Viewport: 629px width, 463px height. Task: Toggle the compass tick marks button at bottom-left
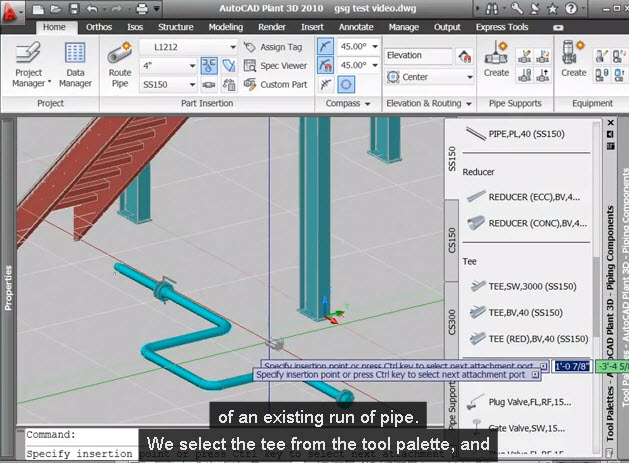click(325, 85)
